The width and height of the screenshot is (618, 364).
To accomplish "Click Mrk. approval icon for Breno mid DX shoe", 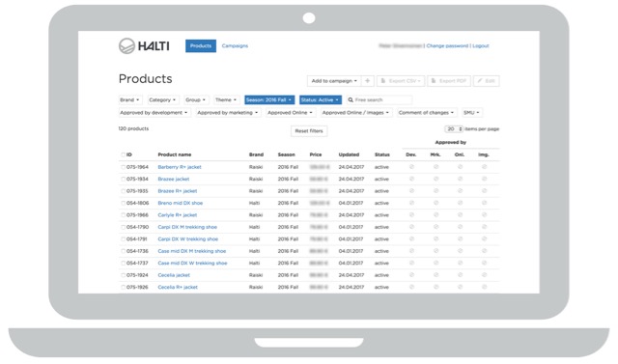I will 435,203.
